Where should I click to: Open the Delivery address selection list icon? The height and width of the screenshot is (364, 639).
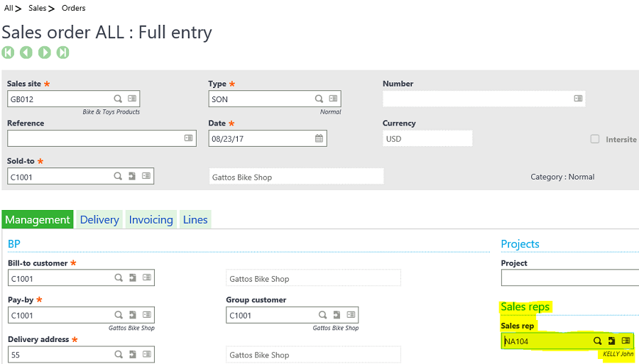[x=146, y=355]
